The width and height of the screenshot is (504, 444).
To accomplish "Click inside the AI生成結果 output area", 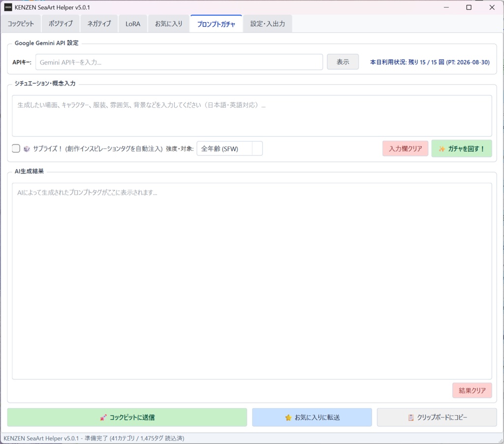I will (x=252, y=281).
